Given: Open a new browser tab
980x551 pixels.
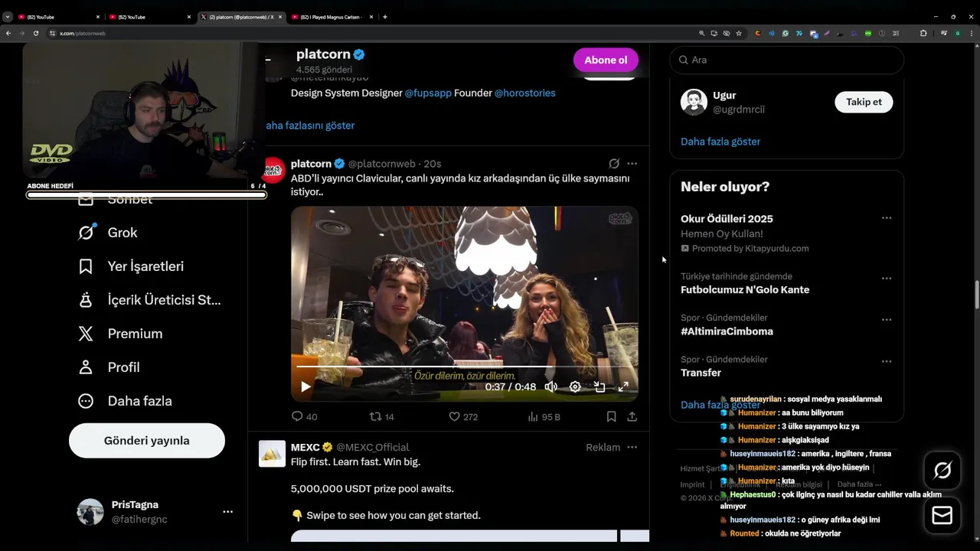Looking at the screenshot, I should [384, 17].
